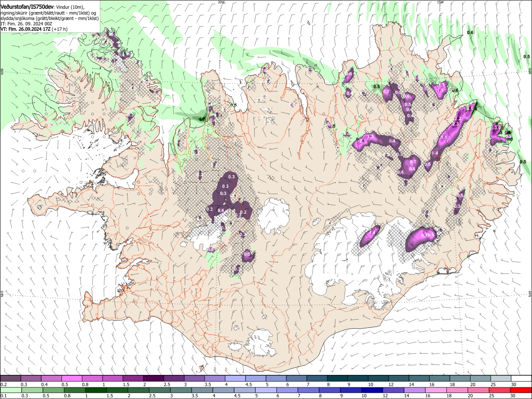This screenshot has width=532, height=399.
Task: Select the darkest purple 2–2.5 snow swatch
Action: point(153,378)
